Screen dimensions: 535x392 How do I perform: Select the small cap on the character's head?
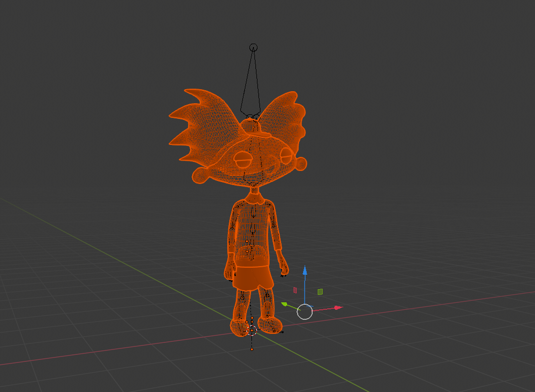point(249,124)
